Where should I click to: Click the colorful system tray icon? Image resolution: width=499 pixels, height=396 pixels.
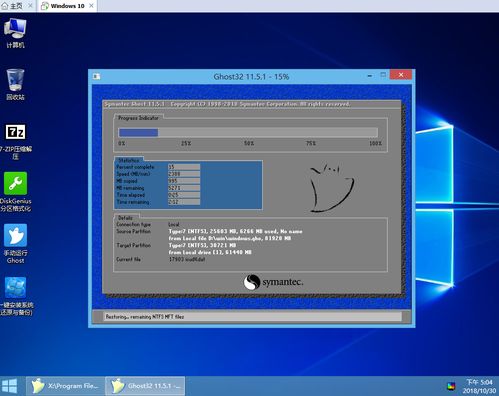pyautogui.click(x=451, y=386)
